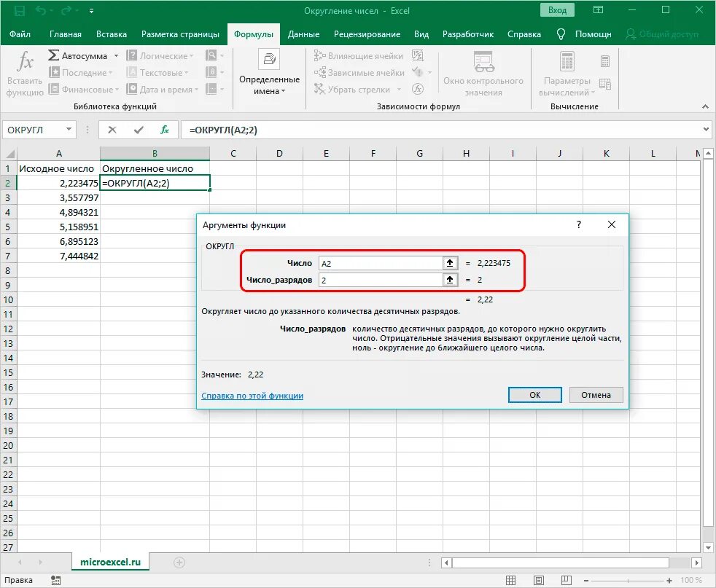This screenshot has height=588, width=716.
Task: Click Defined Names (Определенные имена) icon
Action: [270, 59]
